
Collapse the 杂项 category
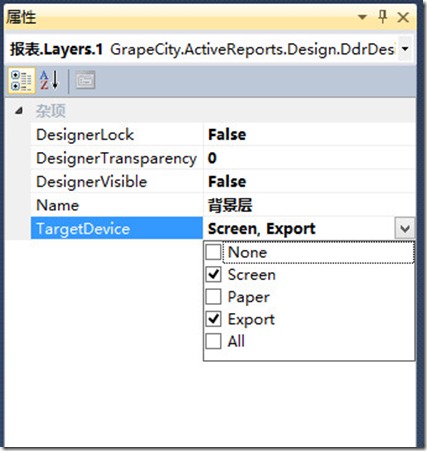click(x=19, y=110)
